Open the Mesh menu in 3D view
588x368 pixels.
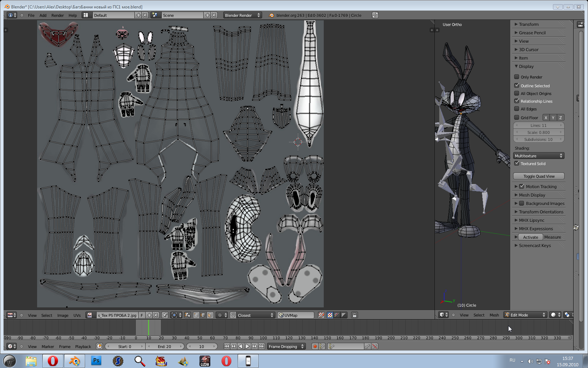click(494, 315)
